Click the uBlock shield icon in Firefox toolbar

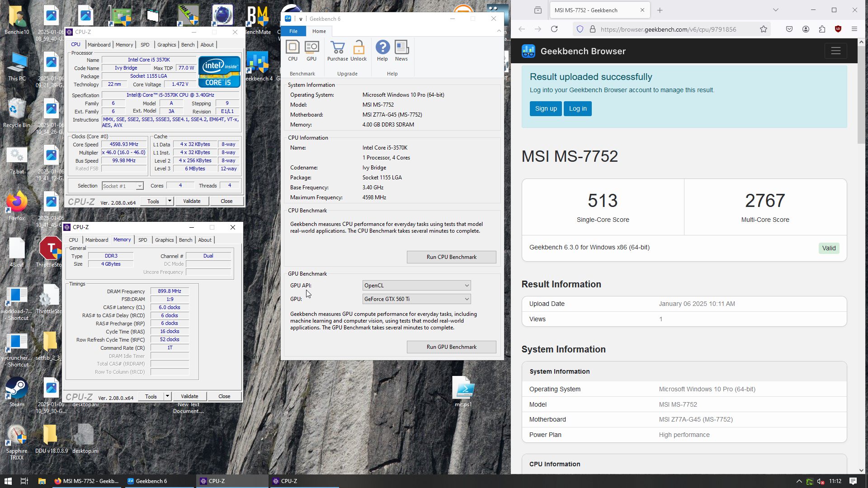pyautogui.click(x=838, y=29)
